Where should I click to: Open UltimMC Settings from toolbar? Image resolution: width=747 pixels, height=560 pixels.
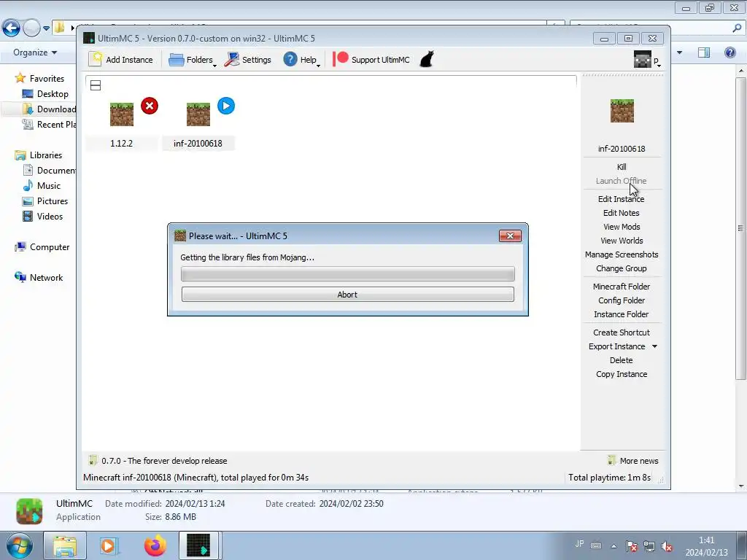click(x=248, y=60)
